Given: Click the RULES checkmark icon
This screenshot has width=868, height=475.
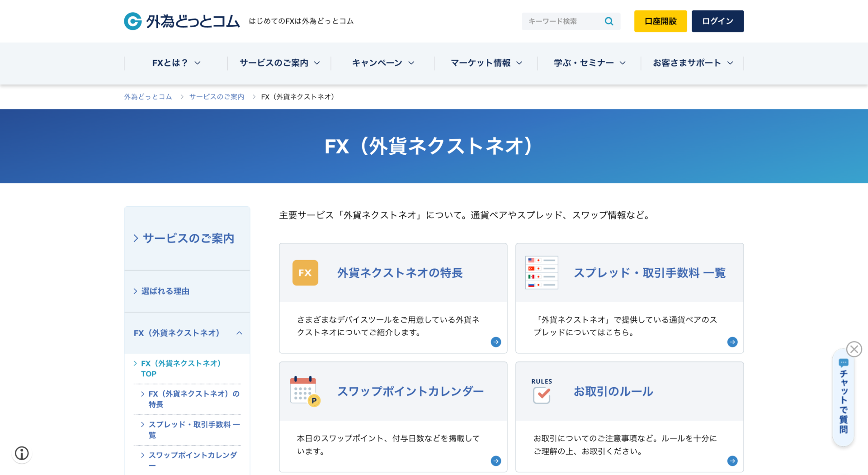Looking at the screenshot, I should (x=542, y=391).
